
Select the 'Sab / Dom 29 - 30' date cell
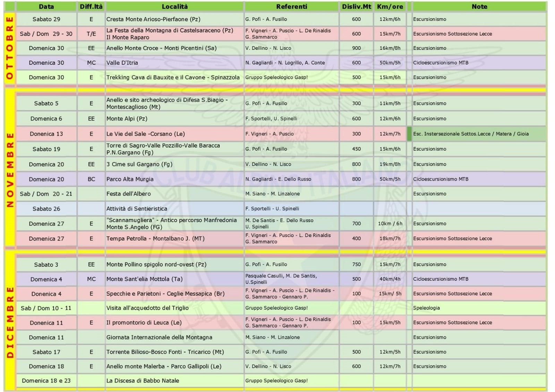tap(46, 34)
